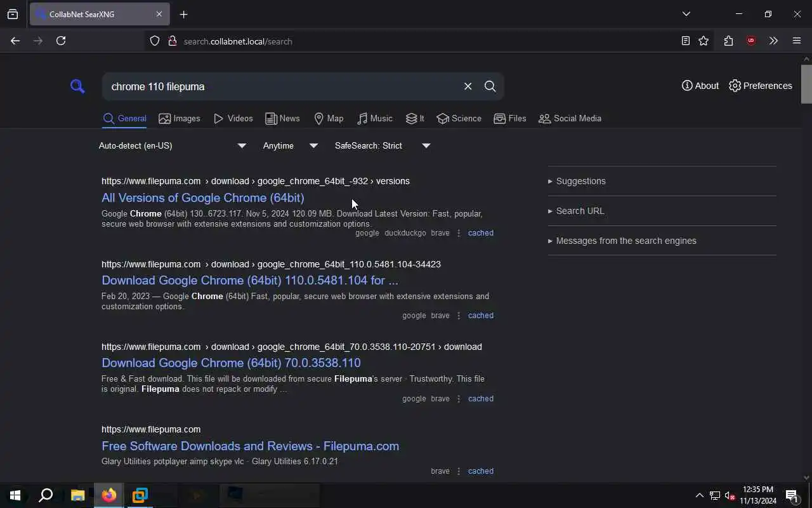Open cached link for Filepuma.com homepage result
812x508 pixels.
tap(480, 471)
